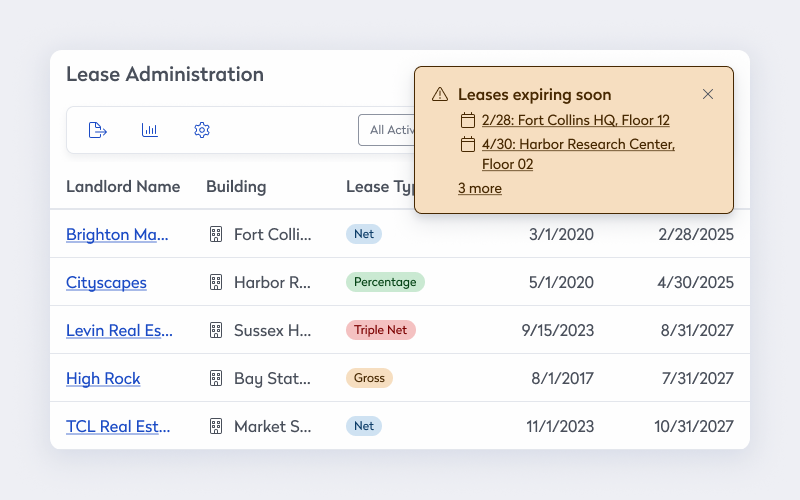Screen dimensions: 800x500
Task: Sort by Landlord Name column header
Action: coord(123,187)
